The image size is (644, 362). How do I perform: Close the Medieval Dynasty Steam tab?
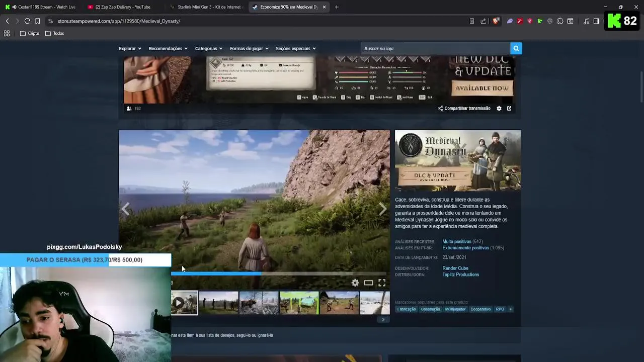[324, 7]
